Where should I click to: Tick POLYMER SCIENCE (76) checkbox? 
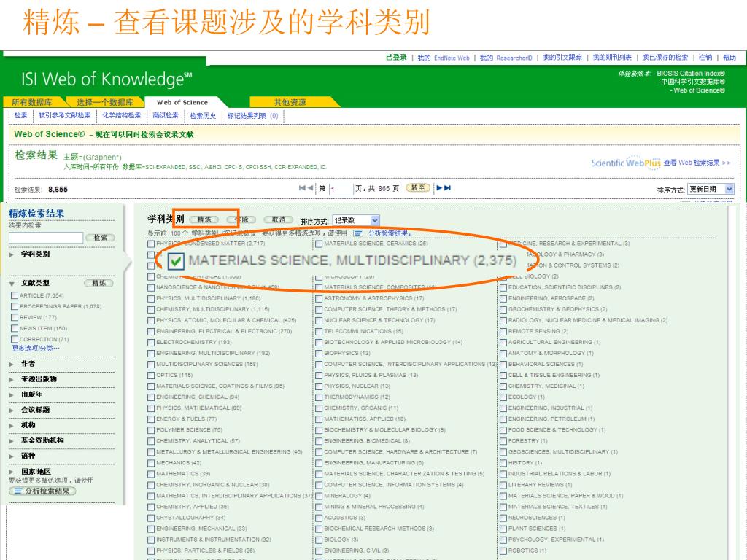(151, 430)
